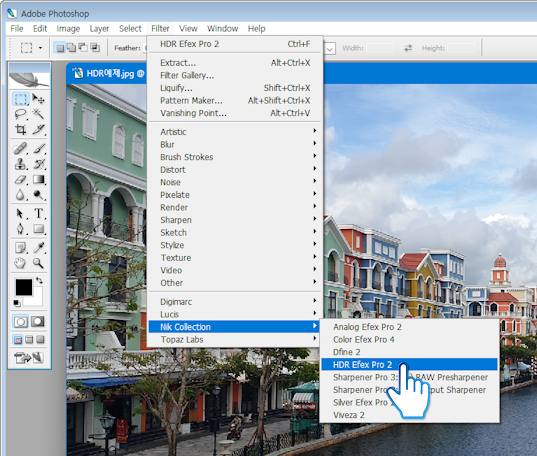Switch to Standard editing mode
Viewport: 537px width, 456px height.
pos(21,322)
